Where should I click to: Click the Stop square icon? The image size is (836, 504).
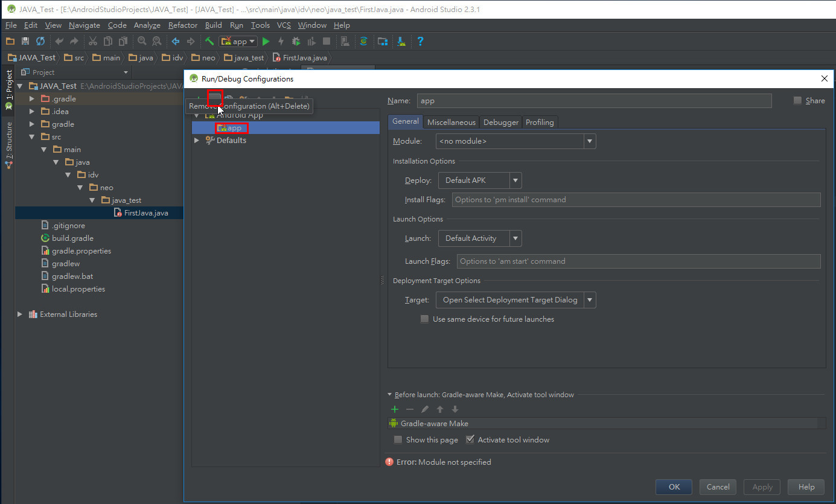point(327,41)
